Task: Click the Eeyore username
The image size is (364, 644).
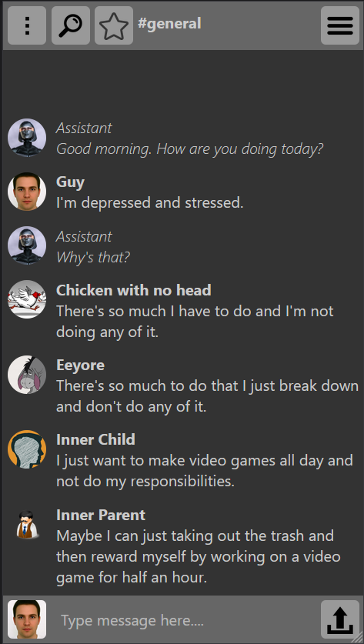Action: point(80,365)
